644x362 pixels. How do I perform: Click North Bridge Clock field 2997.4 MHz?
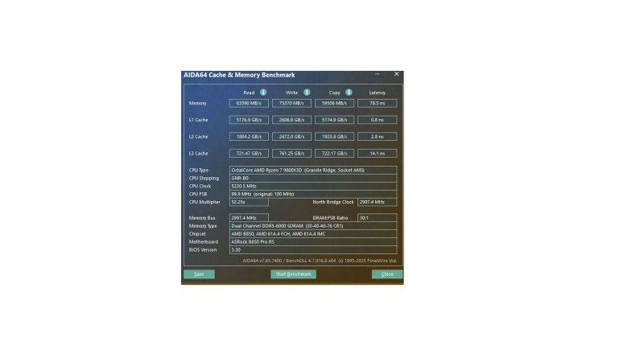click(x=377, y=202)
